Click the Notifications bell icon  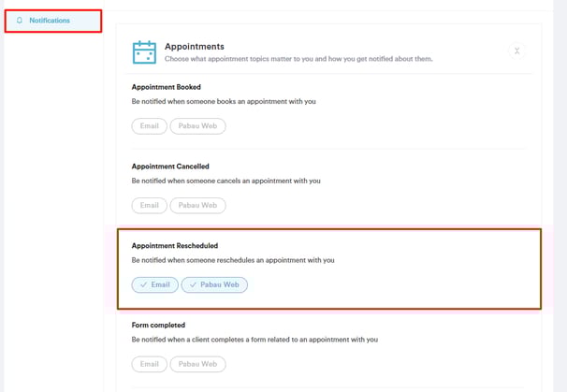pos(20,21)
